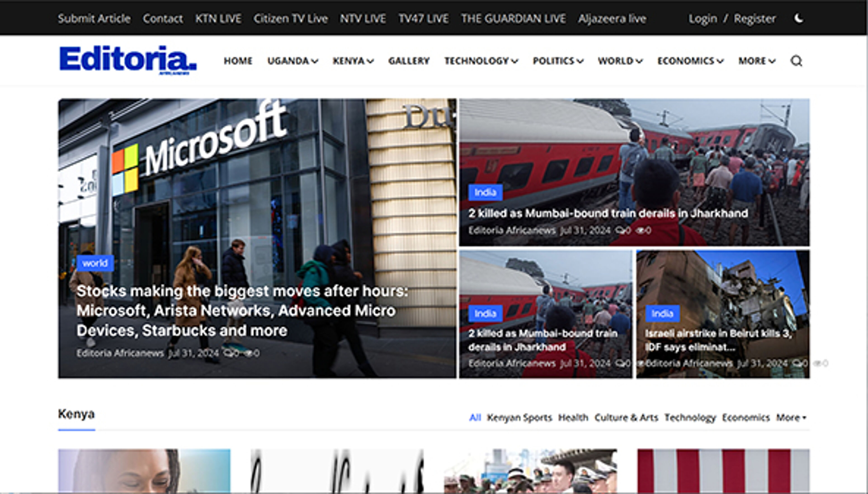Go to the Gallery menu item
The height and width of the screenshot is (494, 868).
coord(409,61)
